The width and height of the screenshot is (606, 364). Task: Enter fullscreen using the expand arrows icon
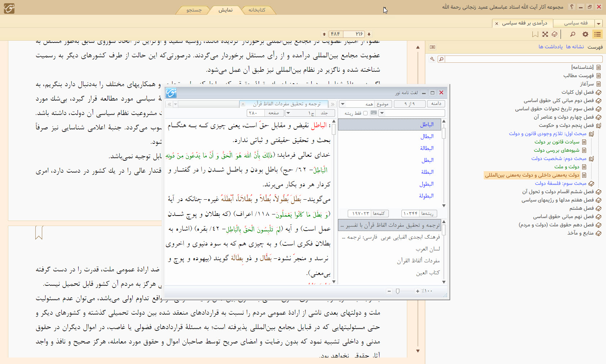(545, 34)
